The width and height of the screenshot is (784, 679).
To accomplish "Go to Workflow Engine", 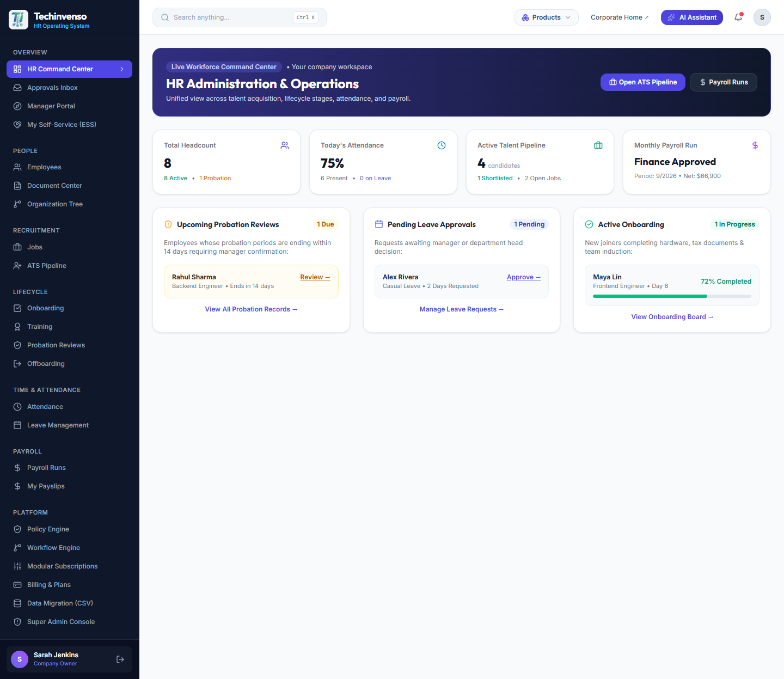I will point(69,548).
